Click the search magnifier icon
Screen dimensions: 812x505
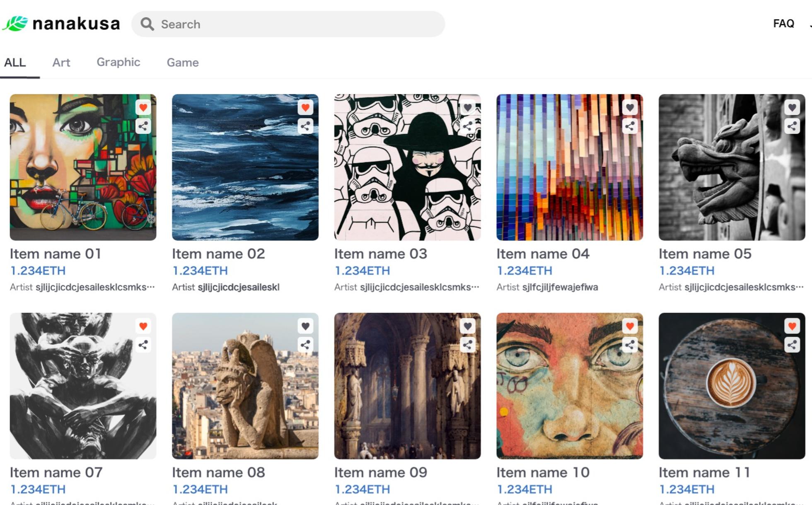tap(147, 24)
